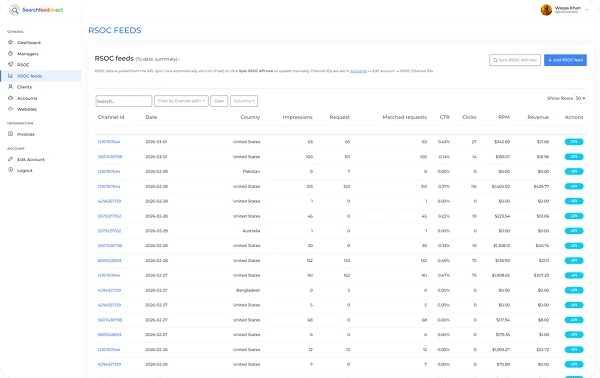Image resolution: width=600 pixels, height=378 pixels.
Task: Open channel 5607438798 link in the $8.02 row
Action: 110,320
